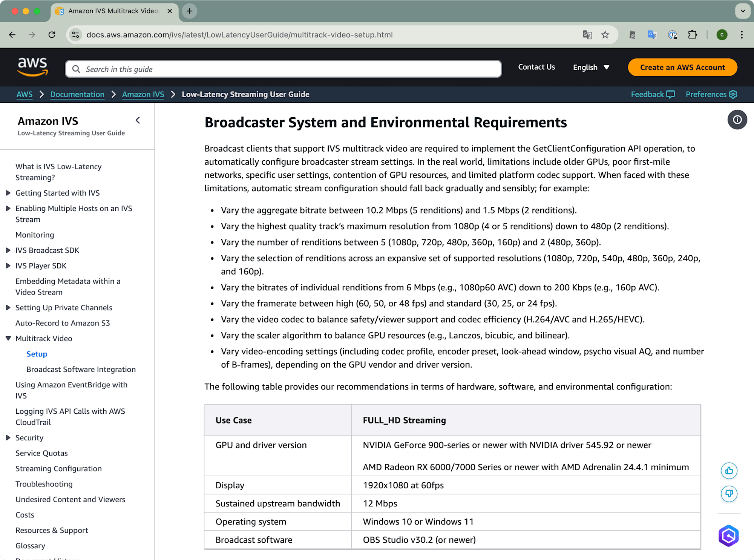Select Setup under Multitrack Video

coord(37,354)
